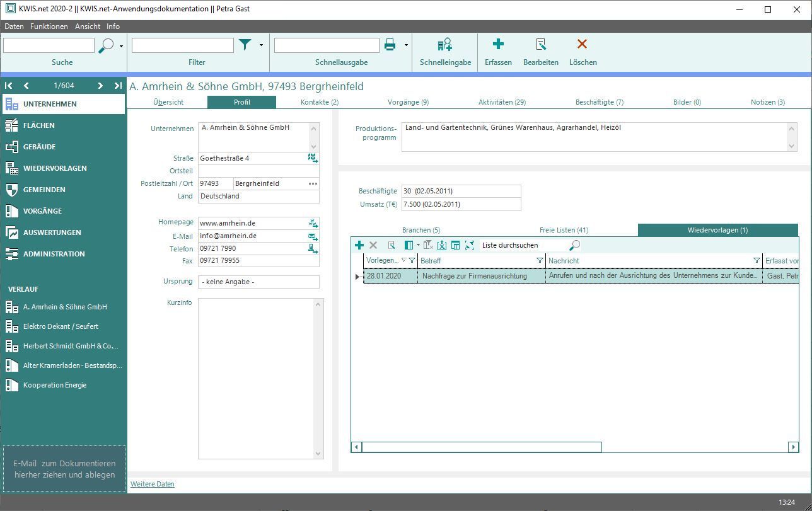Click the fullscreen expand icon in list toolbar

[469, 245]
